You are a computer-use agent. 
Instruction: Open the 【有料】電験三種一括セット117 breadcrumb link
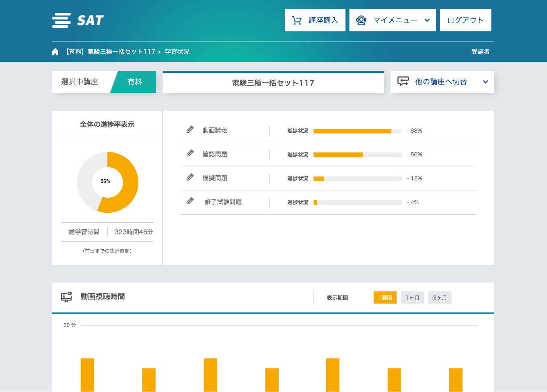(110, 52)
